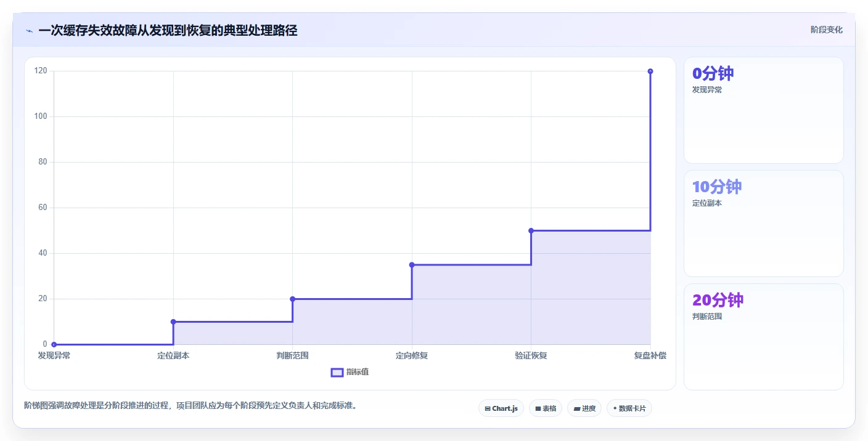The width and height of the screenshot is (868, 441).
Task: Click the 10分钟 card value
Action: tap(717, 187)
